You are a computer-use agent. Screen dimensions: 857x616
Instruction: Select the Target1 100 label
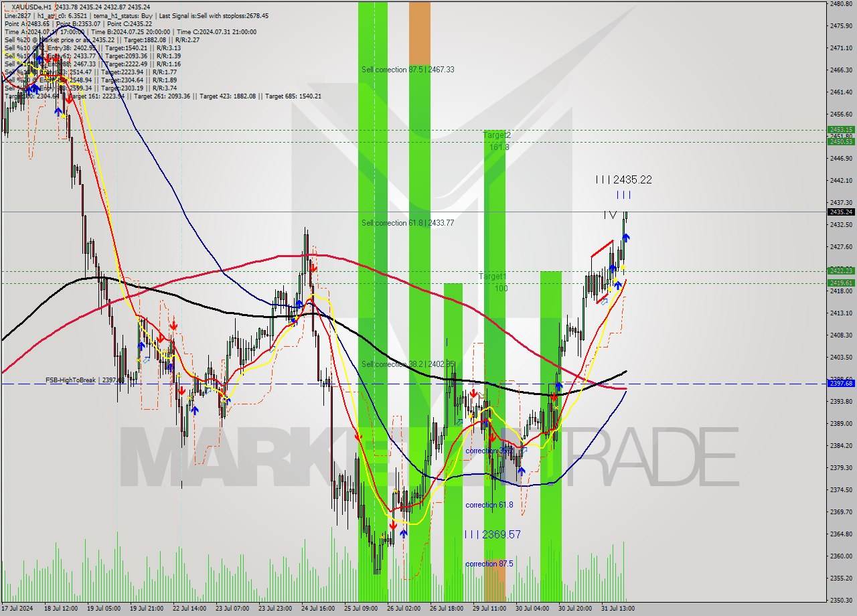coord(493,282)
